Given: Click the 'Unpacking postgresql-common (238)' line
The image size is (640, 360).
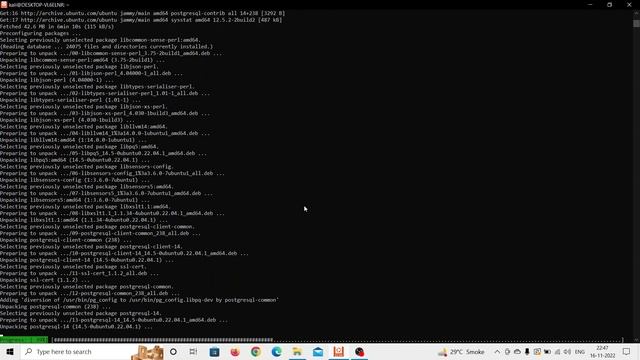Looking at the screenshot, I should click(55, 307).
